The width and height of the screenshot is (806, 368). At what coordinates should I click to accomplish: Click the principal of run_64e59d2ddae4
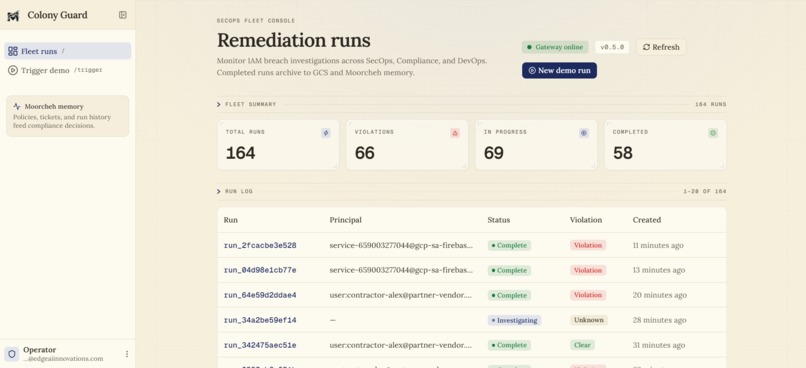[400, 295]
